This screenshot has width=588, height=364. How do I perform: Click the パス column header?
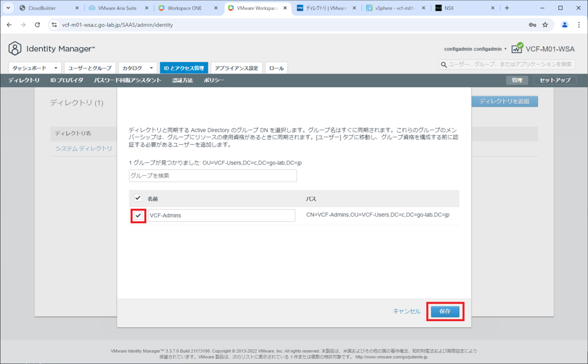311,199
